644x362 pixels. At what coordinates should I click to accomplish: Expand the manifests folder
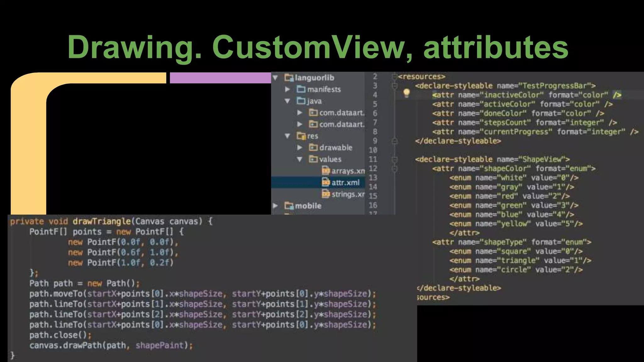pyautogui.click(x=287, y=89)
